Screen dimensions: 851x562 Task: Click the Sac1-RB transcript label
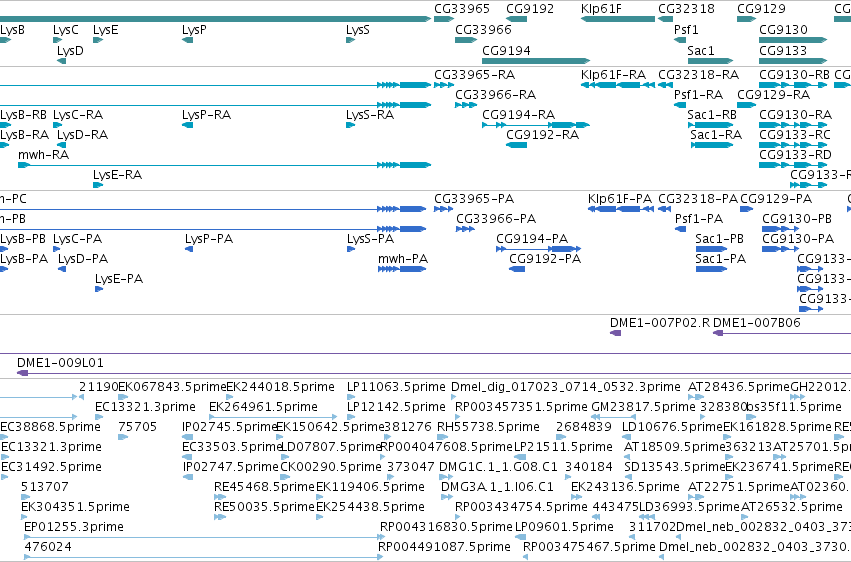point(712,115)
